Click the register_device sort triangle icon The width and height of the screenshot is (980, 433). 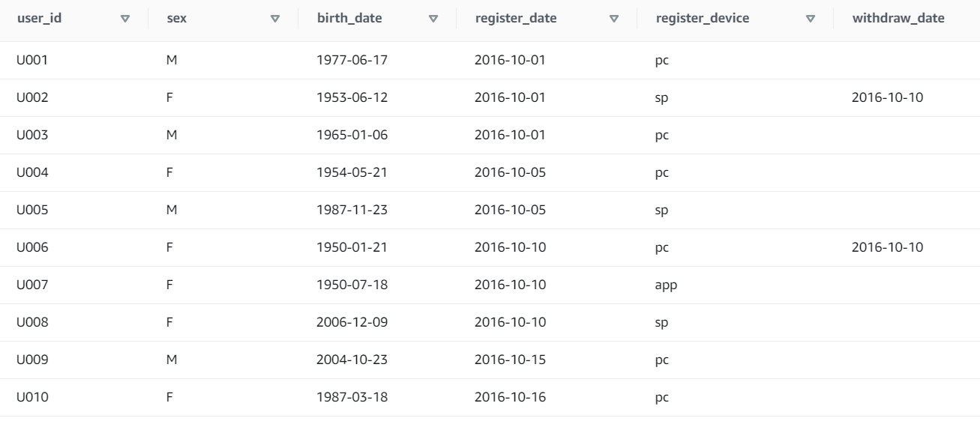coord(811,19)
